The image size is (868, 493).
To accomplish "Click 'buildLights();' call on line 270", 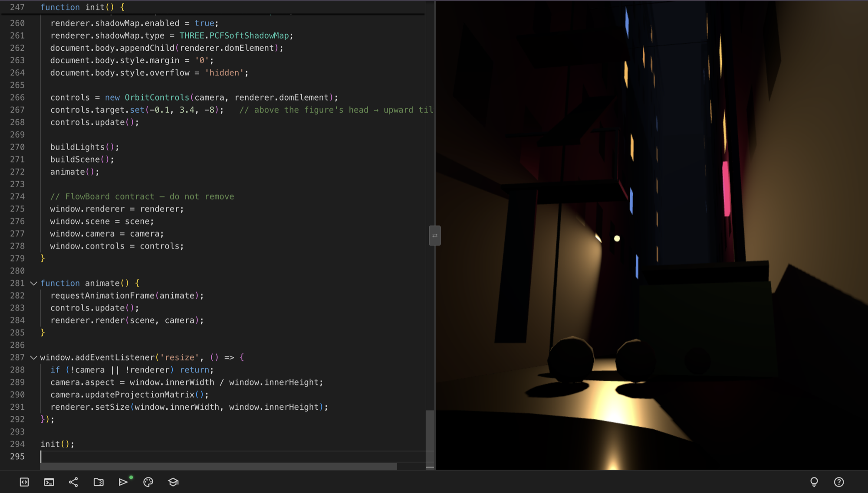I will [x=85, y=147].
